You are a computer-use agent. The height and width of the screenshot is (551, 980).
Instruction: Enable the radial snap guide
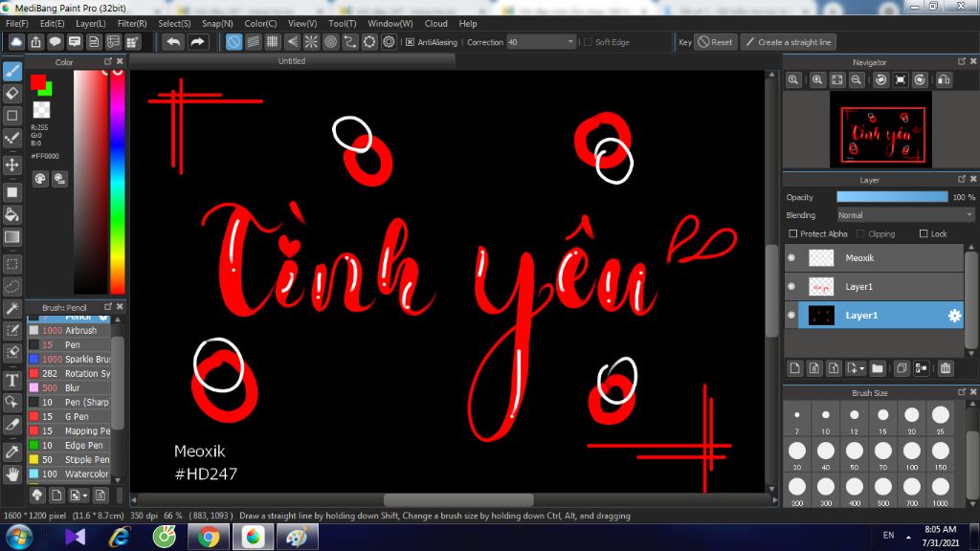click(x=311, y=42)
